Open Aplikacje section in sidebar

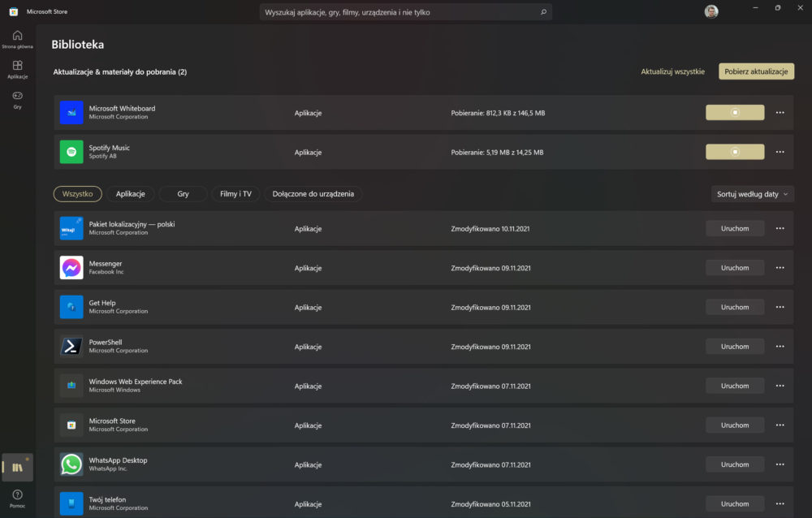pyautogui.click(x=17, y=69)
